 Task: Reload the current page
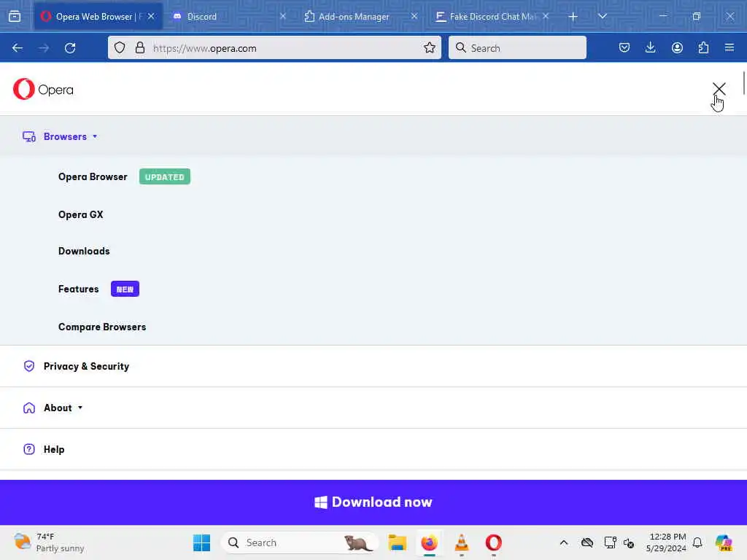(70, 47)
